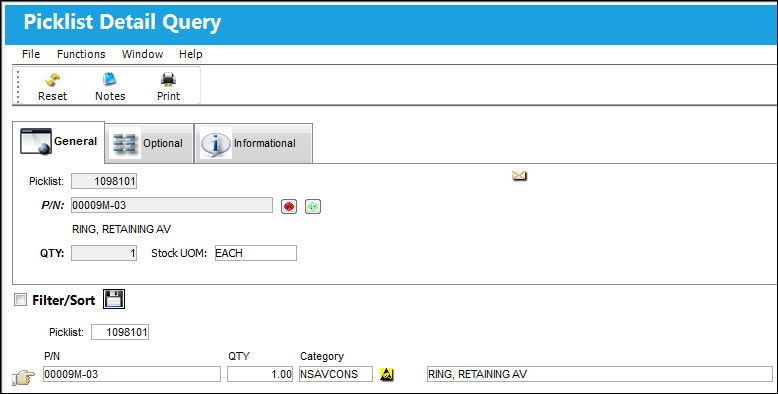Click the 'RING, RETAINING AV' text under the P/N field
Image resolution: width=778 pixels, height=394 pixels.
pos(121,229)
